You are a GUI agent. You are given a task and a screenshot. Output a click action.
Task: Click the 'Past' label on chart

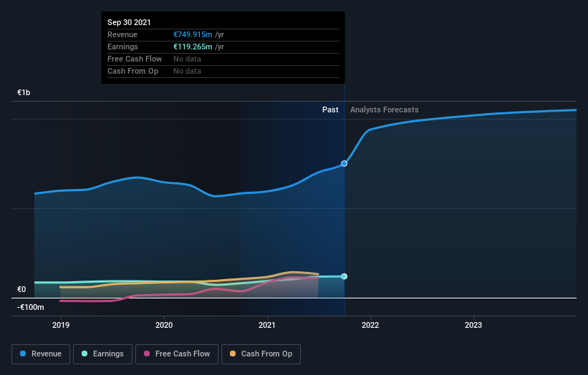(x=330, y=109)
